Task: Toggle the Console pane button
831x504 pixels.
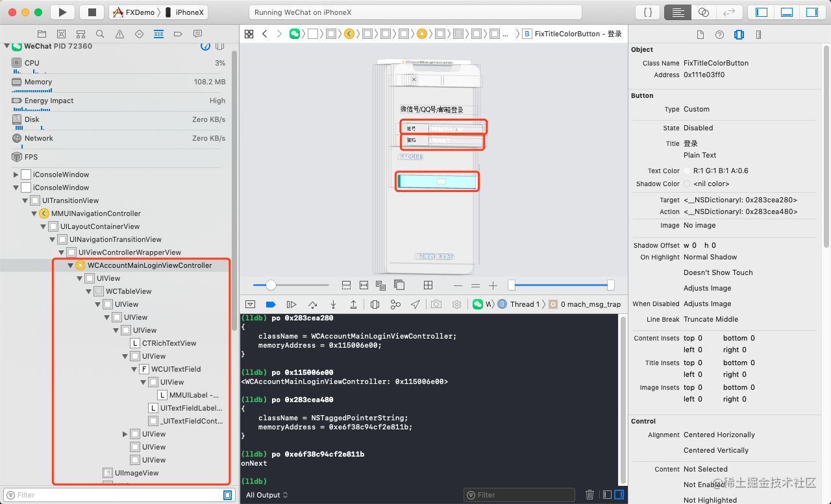Action: click(x=619, y=495)
